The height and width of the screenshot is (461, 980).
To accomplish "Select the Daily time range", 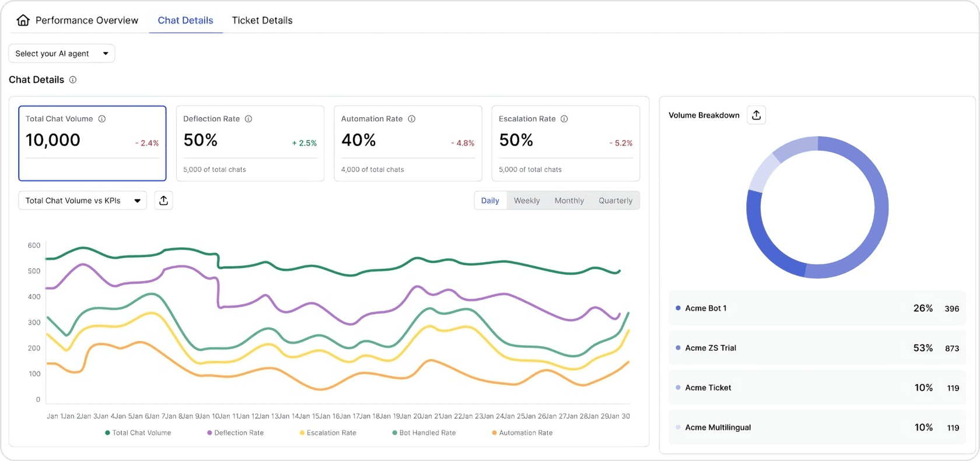I will [x=490, y=200].
